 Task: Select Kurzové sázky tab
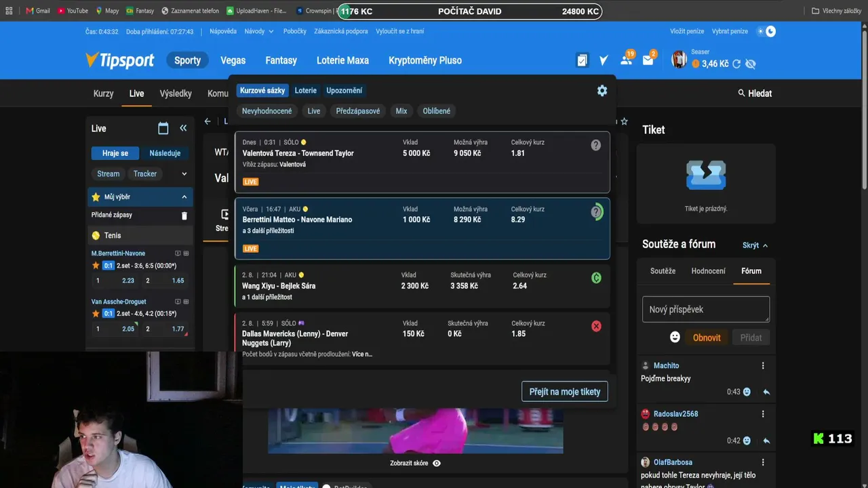[262, 90]
